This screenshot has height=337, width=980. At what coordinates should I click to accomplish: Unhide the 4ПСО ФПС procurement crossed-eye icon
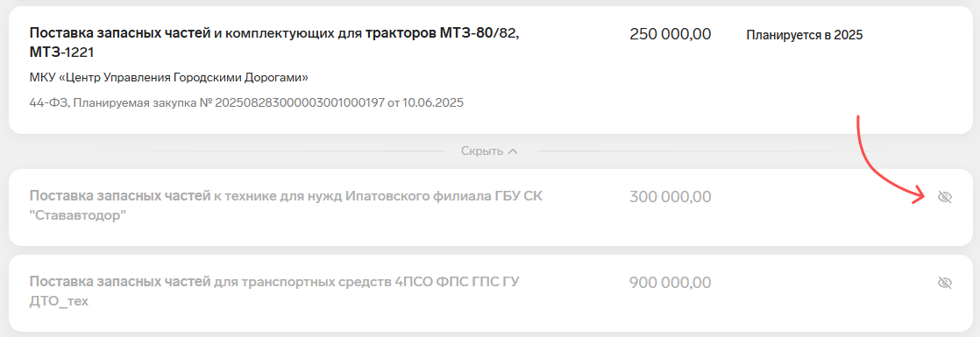coord(944,284)
